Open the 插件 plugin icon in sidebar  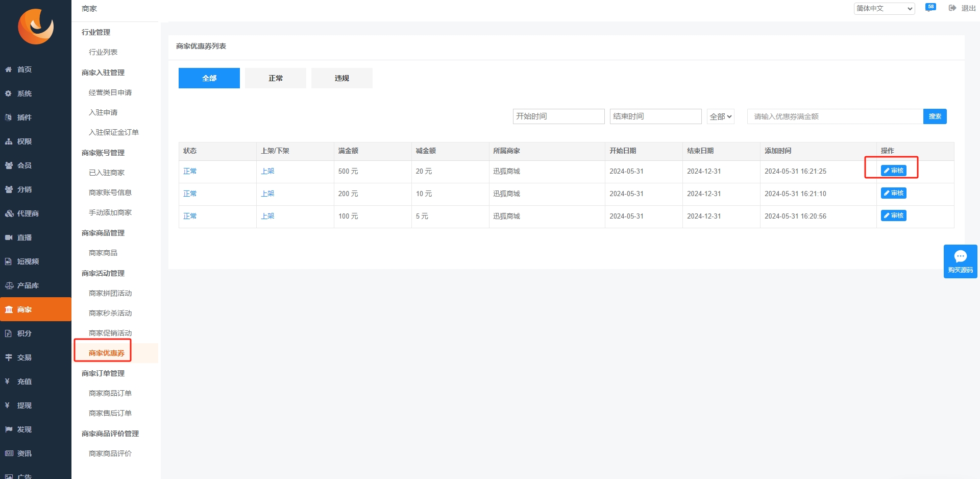point(9,117)
